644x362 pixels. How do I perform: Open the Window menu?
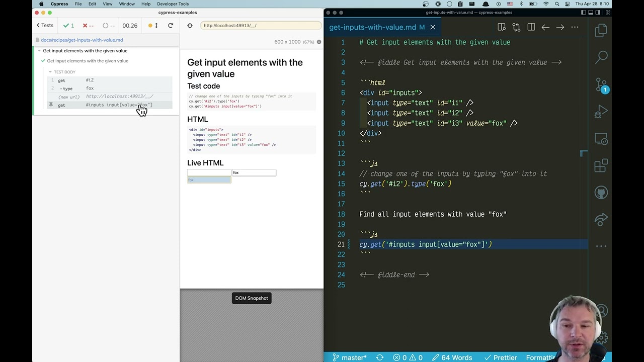(127, 4)
